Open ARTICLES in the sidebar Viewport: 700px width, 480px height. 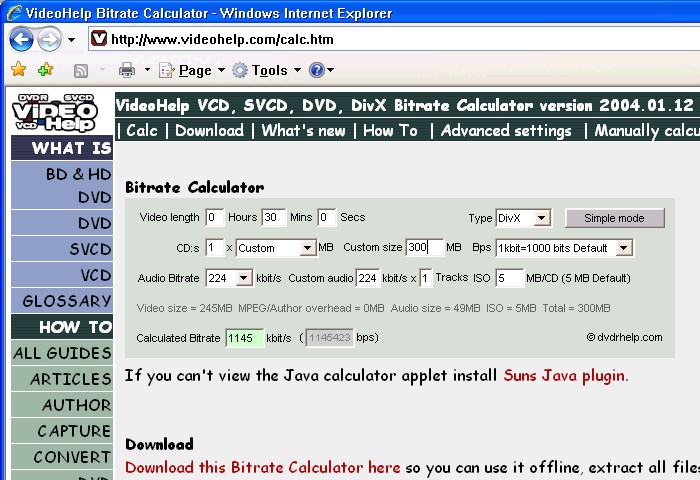coord(62,379)
